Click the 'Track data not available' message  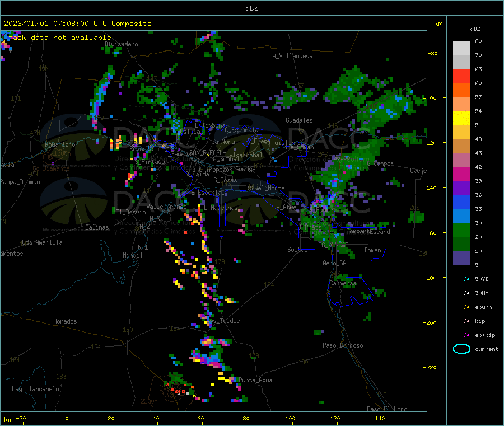58,38
